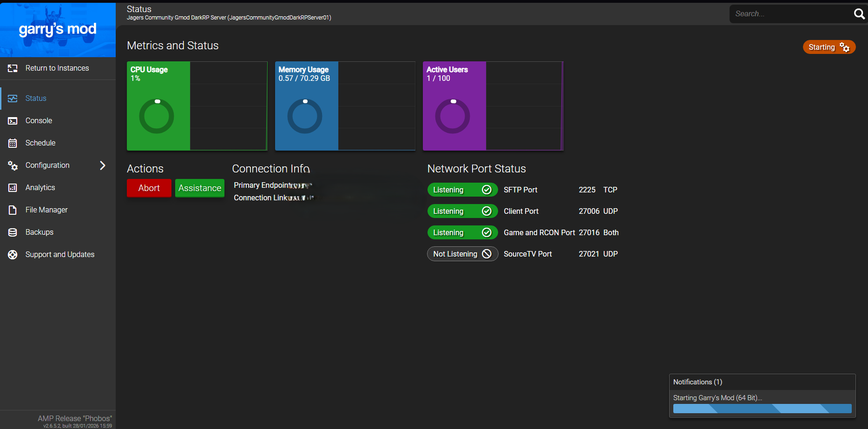Image resolution: width=868 pixels, height=429 pixels.
Task: Click the SFTP Port Listening status badge
Action: click(x=462, y=190)
